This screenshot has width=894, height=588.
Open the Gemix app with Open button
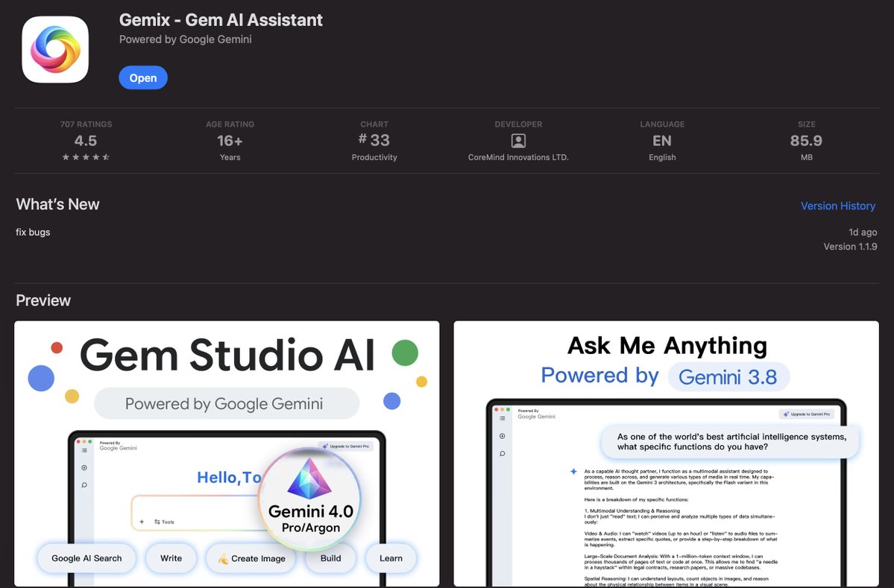coord(143,78)
